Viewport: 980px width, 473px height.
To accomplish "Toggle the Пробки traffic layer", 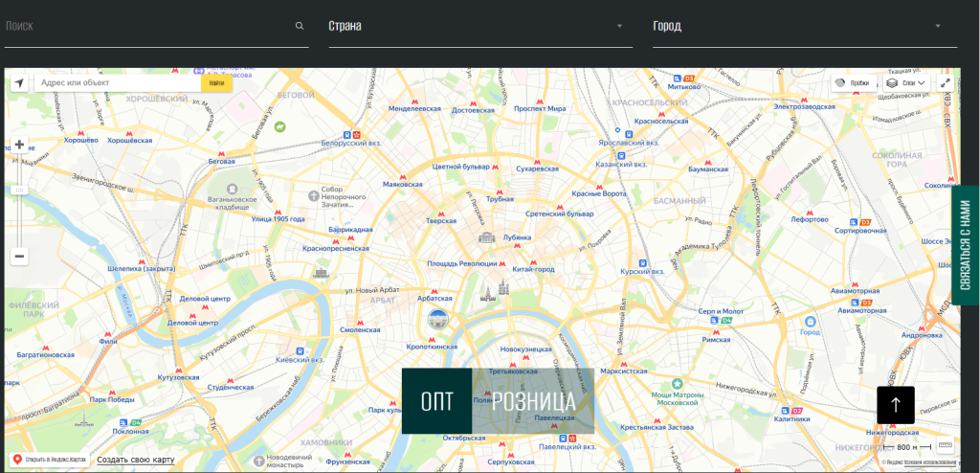I will (x=854, y=82).
